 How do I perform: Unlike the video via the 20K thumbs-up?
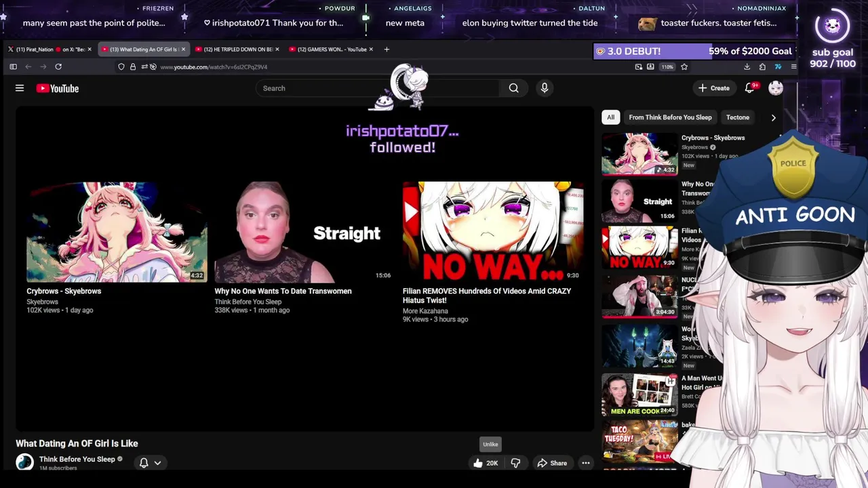486,463
